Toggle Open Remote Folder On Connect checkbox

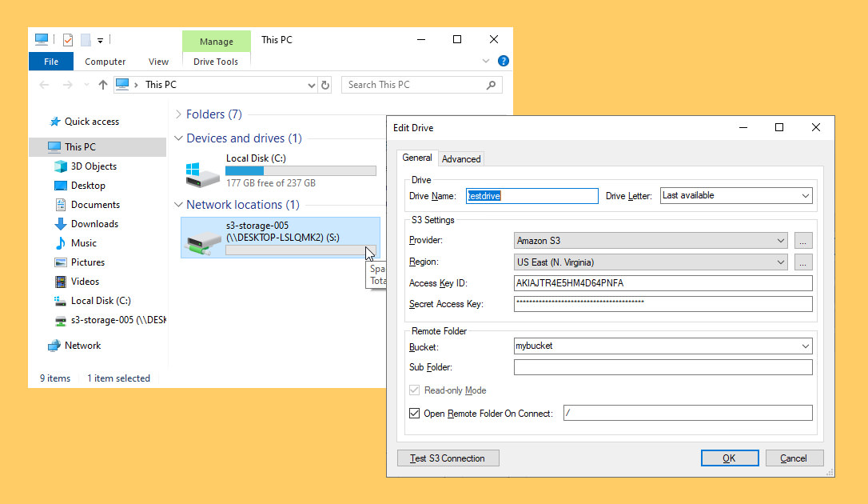pos(414,413)
